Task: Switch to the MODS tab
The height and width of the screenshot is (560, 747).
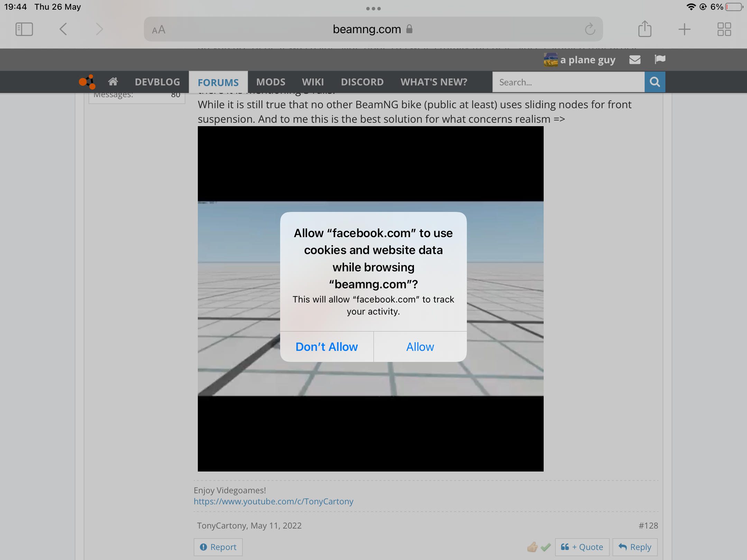Action: [270, 82]
